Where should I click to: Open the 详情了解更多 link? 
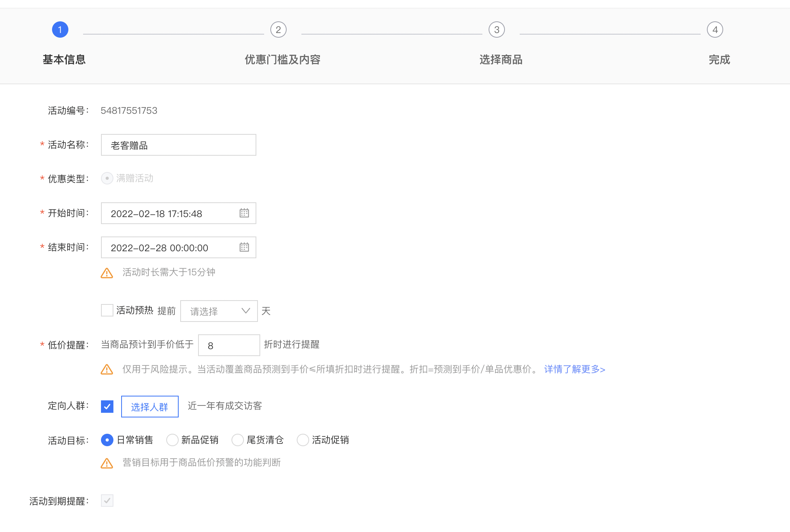click(x=574, y=369)
